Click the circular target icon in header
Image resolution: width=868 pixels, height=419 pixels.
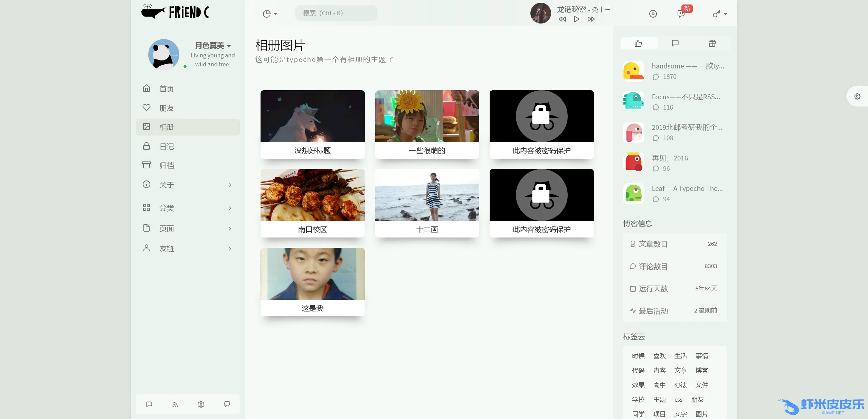pyautogui.click(x=653, y=14)
